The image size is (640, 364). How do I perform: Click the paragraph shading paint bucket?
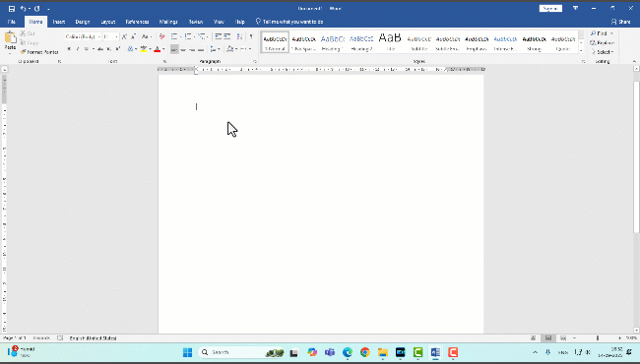(x=230, y=49)
